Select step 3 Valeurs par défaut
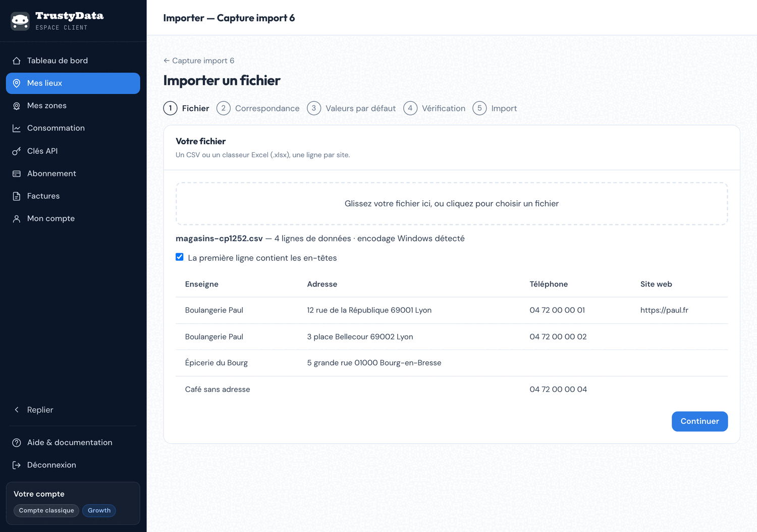 click(x=351, y=108)
